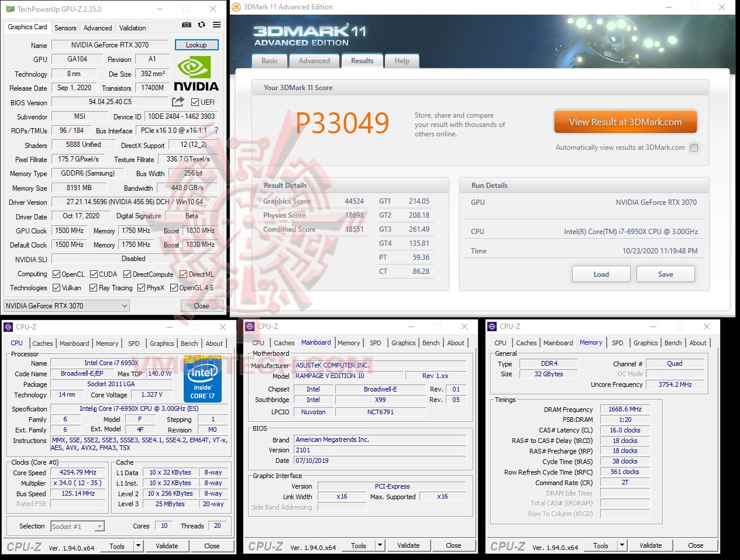Open the Socket #1 selection dropdown
Image resolution: width=740 pixels, height=560 pixels.
click(99, 526)
